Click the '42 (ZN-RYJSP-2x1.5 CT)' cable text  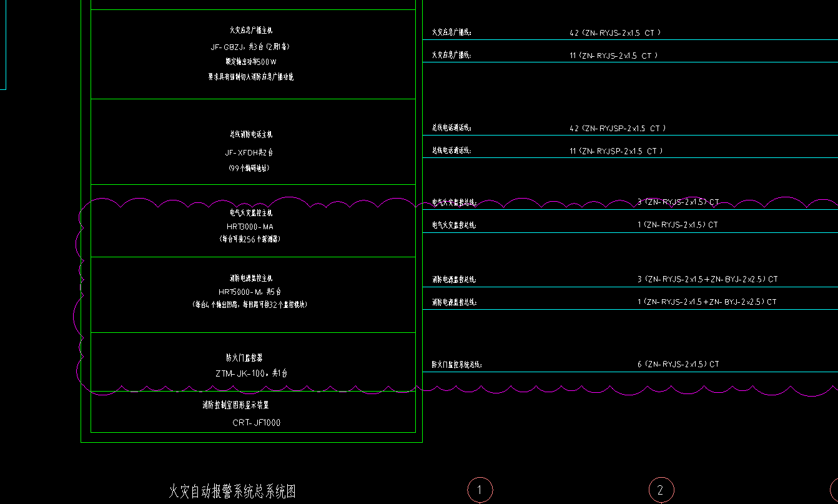click(618, 129)
